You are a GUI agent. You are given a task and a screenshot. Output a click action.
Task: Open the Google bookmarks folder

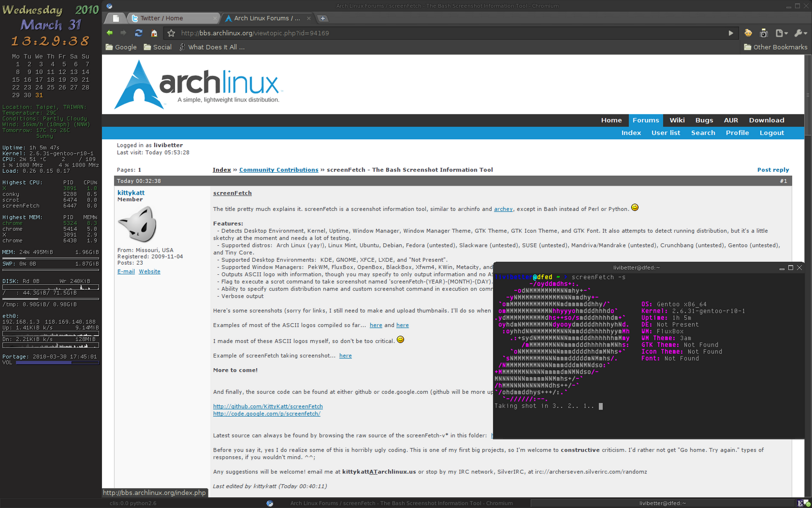121,47
